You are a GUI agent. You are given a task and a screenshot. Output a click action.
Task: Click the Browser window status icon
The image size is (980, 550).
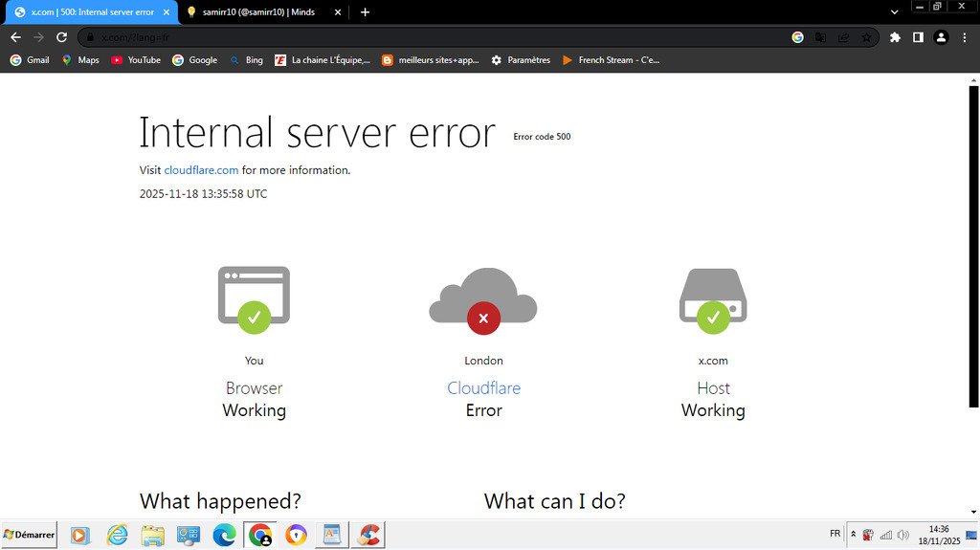click(254, 299)
